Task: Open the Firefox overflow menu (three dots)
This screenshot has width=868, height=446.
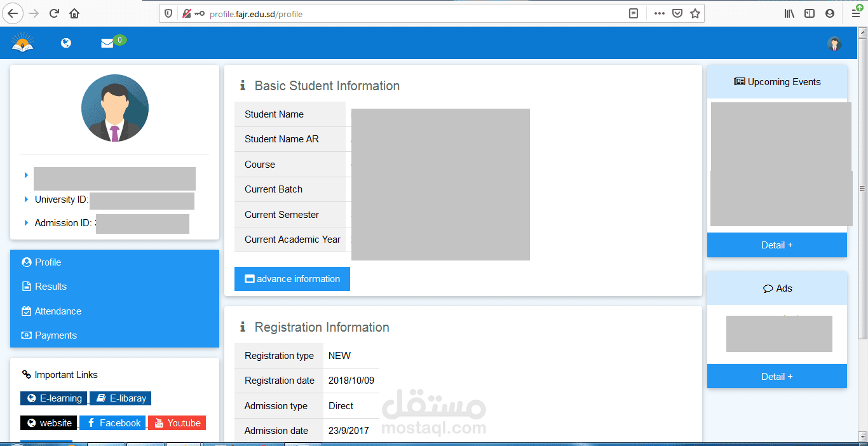Action: pyautogui.click(x=659, y=13)
